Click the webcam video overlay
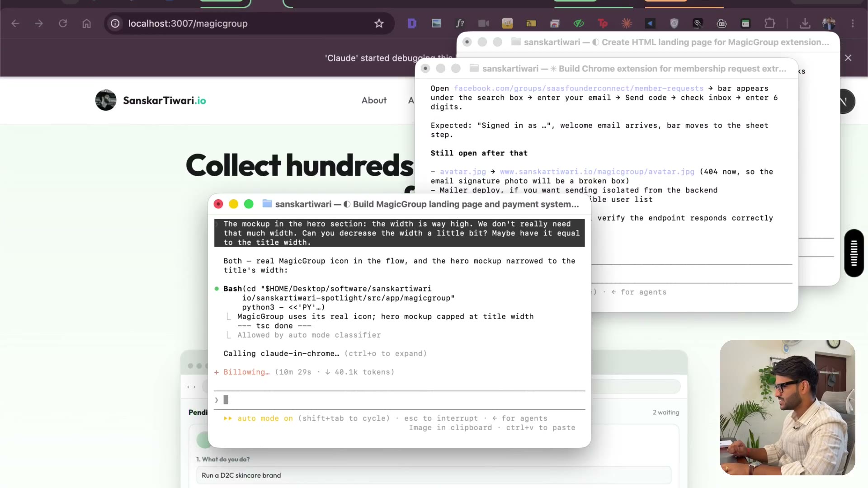The height and width of the screenshot is (488, 868). [x=788, y=408]
